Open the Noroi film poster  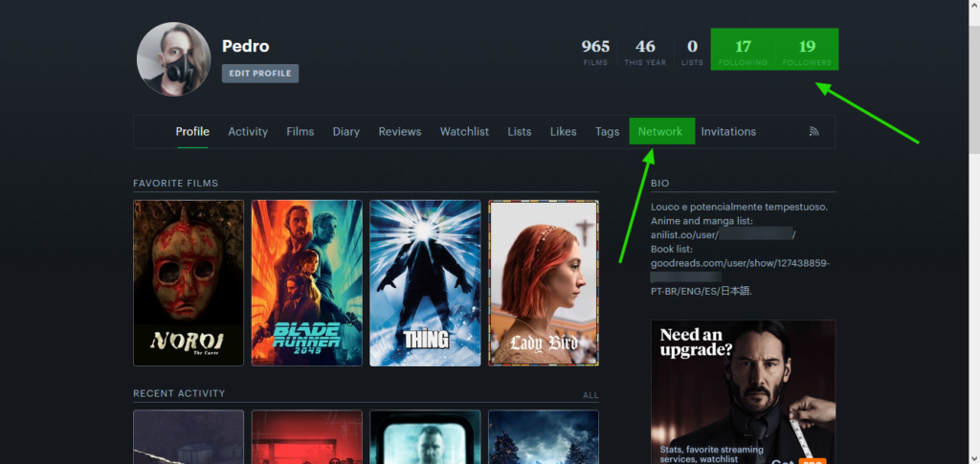189,282
